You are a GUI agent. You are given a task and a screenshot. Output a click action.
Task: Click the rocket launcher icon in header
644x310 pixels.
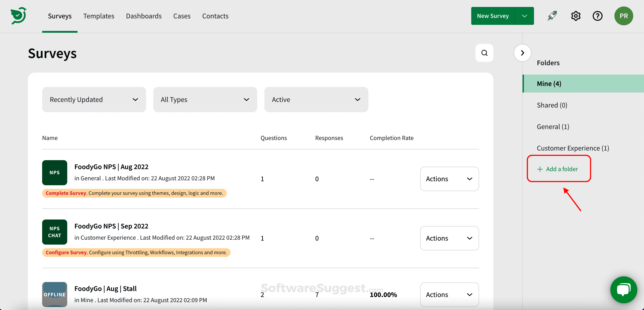(552, 16)
